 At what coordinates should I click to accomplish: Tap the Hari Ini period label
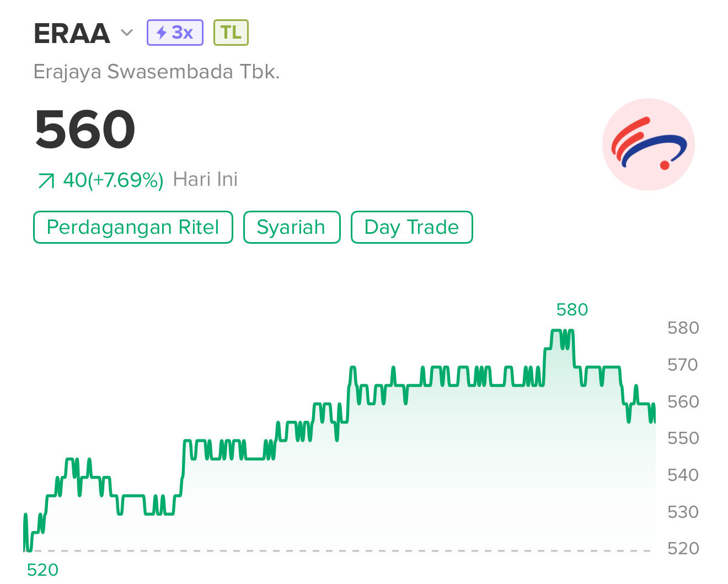pyautogui.click(x=205, y=179)
